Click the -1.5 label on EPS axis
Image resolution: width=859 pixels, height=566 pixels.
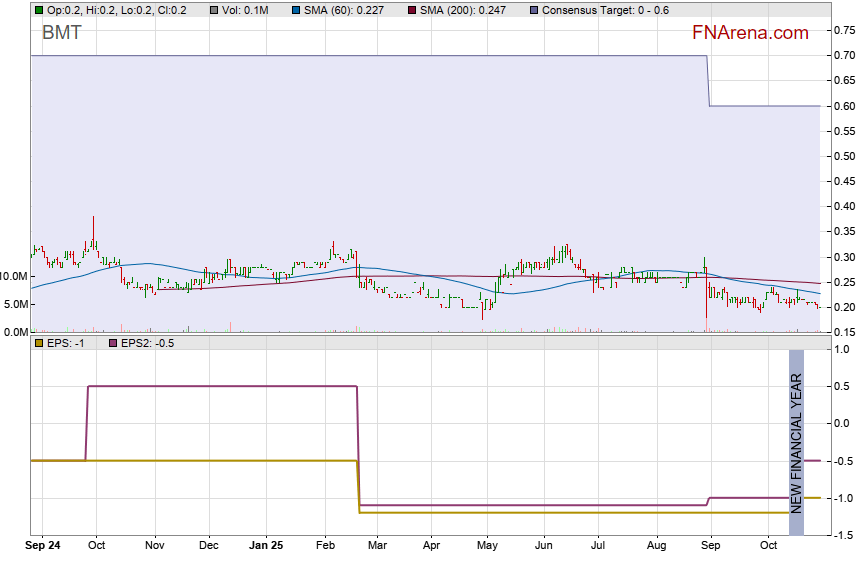(x=843, y=536)
